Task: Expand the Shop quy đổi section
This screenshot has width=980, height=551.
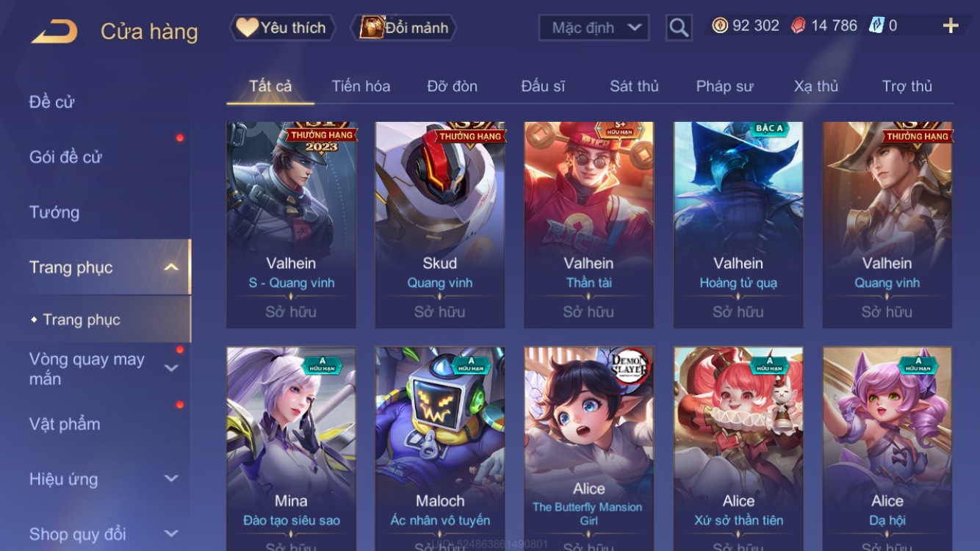Action: coord(171,533)
